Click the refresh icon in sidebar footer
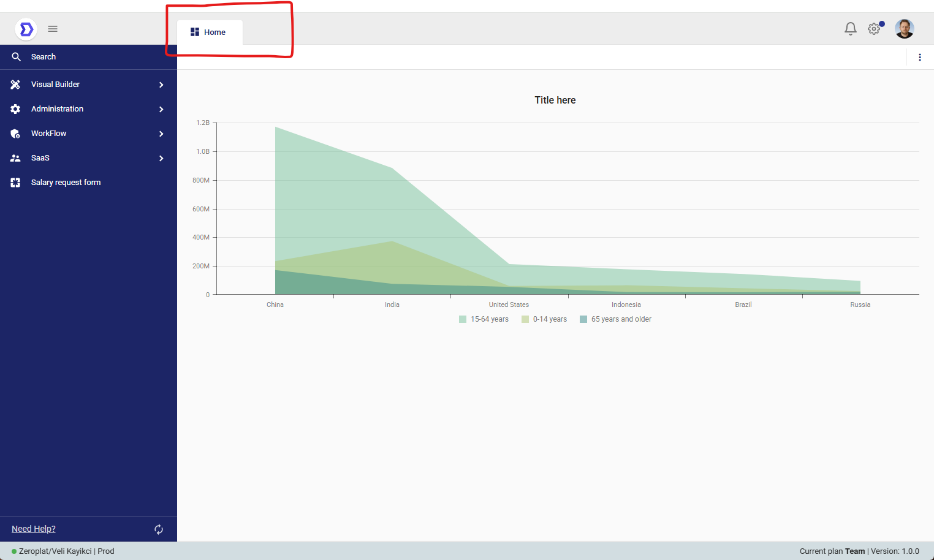This screenshot has height=560, width=934. 159,529
